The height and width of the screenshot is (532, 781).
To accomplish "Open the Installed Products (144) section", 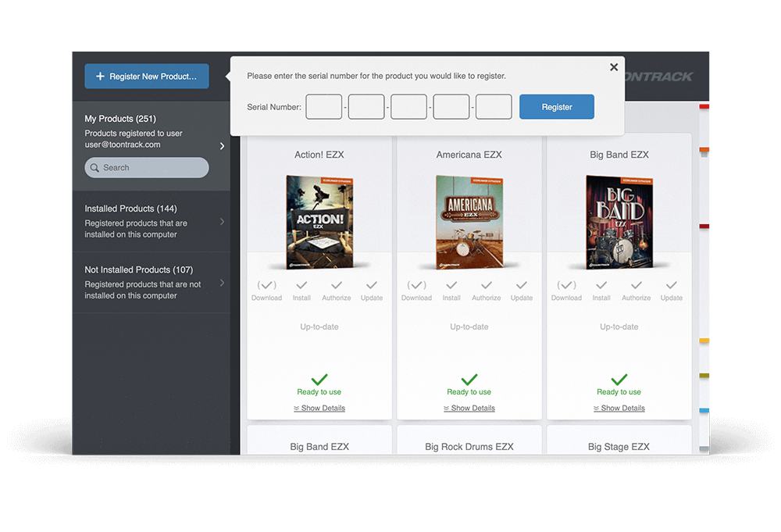I will pos(151,221).
